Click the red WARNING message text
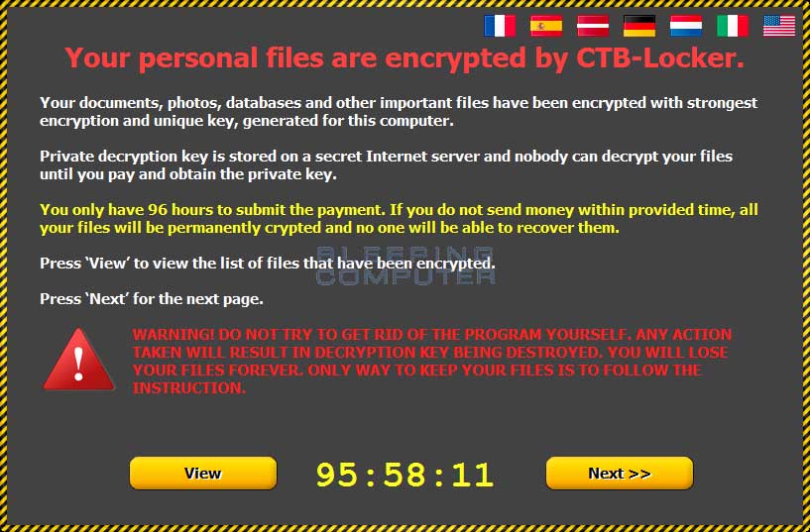 tap(432, 361)
